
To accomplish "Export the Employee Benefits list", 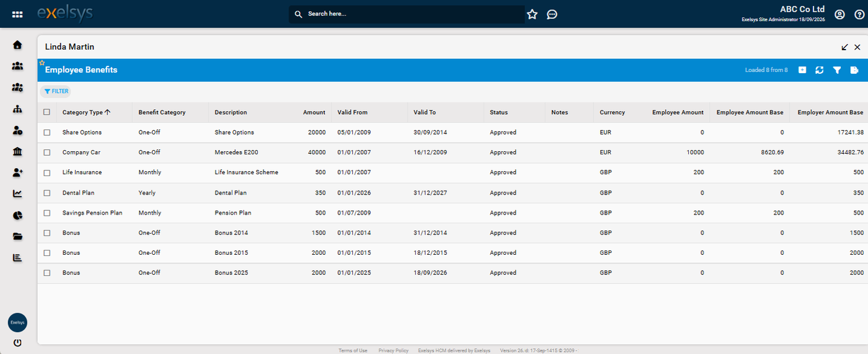I will (x=854, y=70).
